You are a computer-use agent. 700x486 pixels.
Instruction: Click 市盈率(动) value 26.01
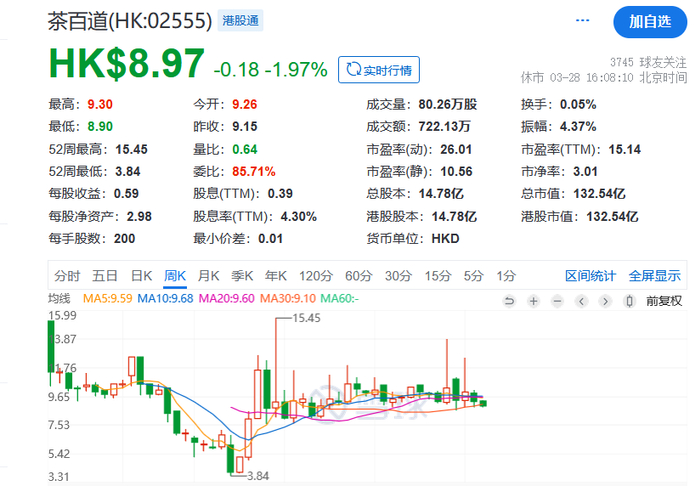(456, 150)
